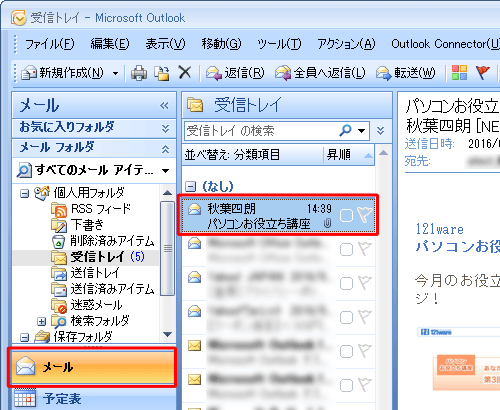Image resolution: width=500 pixels, height=410 pixels.
Task: Open the 秋葉四朗 message in the list
Action: [278, 215]
